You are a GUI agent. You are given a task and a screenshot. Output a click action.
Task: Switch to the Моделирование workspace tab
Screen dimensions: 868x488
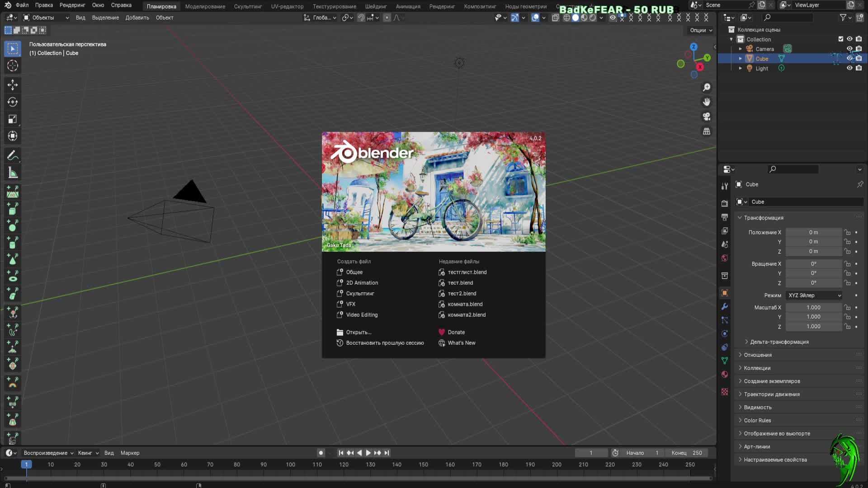coord(205,6)
